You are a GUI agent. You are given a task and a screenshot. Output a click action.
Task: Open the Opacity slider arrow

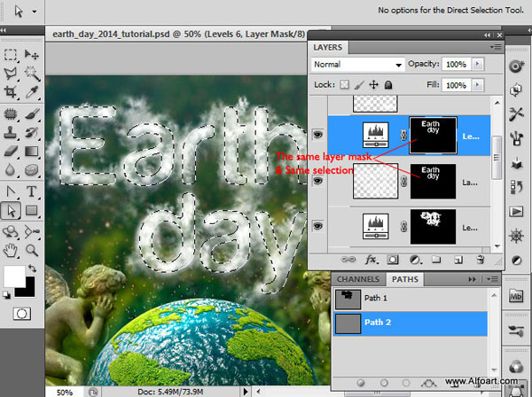click(478, 64)
